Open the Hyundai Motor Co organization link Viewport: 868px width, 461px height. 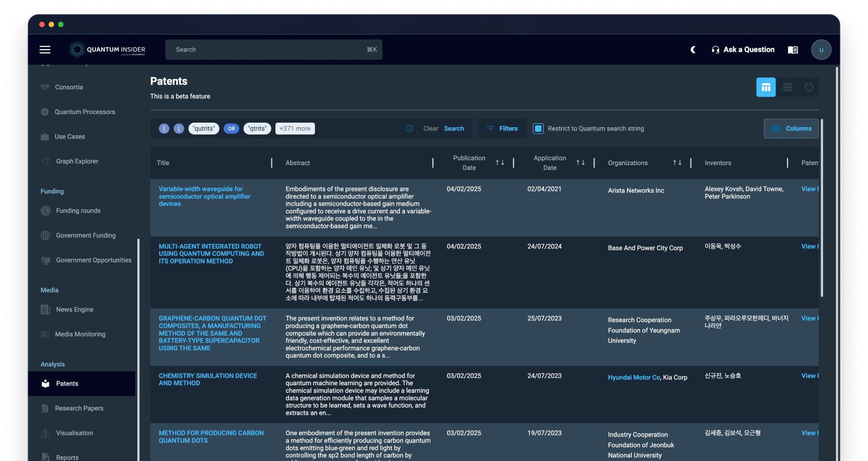coord(634,378)
